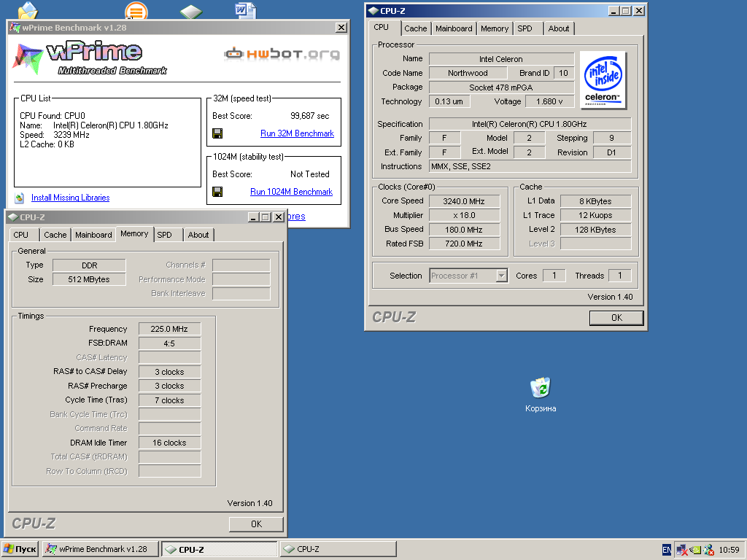
Task: Click the empty Level 3 cache field
Action: point(595,244)
